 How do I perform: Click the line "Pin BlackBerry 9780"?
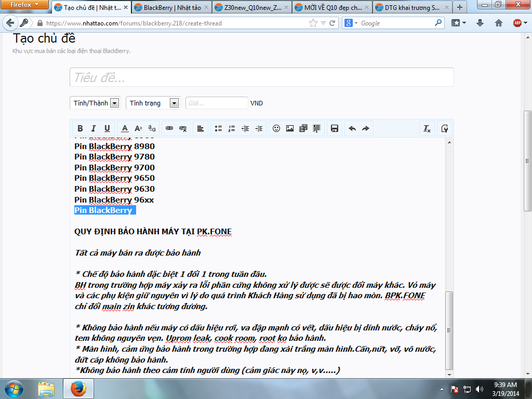pyautogui.click(x=114, y=157)
